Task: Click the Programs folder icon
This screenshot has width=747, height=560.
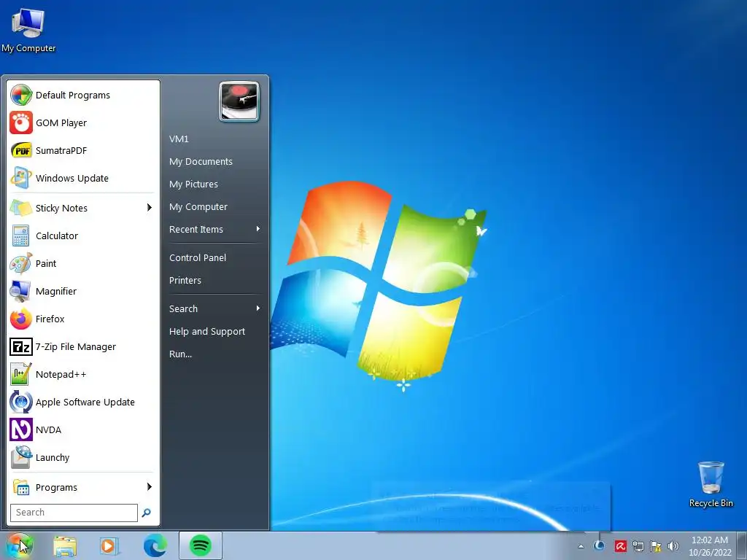Action: 21,487
